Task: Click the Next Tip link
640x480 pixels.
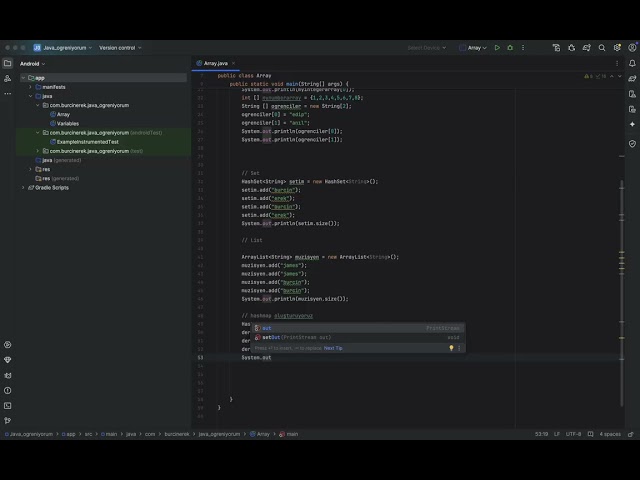Action: point(333,348)
